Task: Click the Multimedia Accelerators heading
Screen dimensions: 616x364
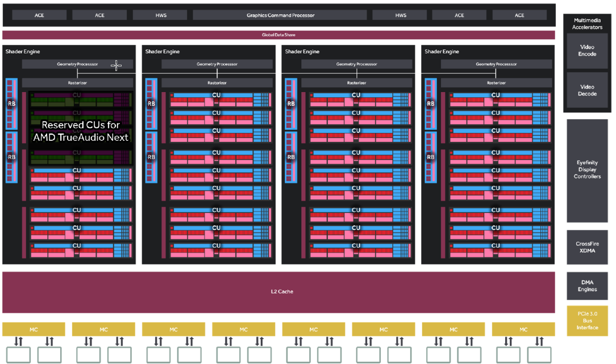Action: coord(587,24)
